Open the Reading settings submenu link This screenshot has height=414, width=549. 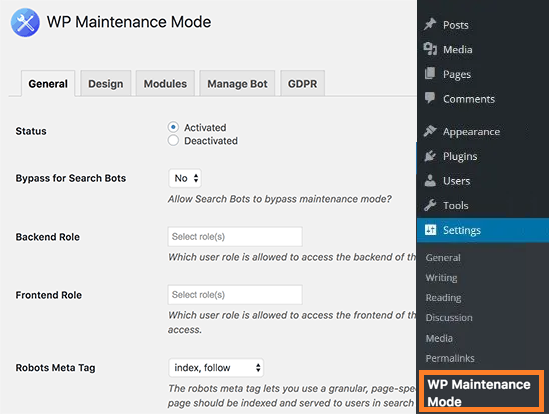[443, 298]
